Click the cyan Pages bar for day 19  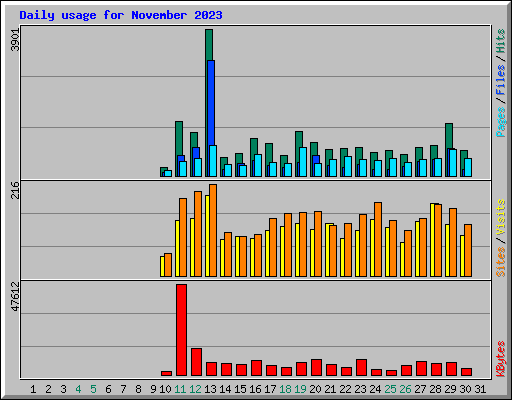pyautogui.click(x=303, y=162)
